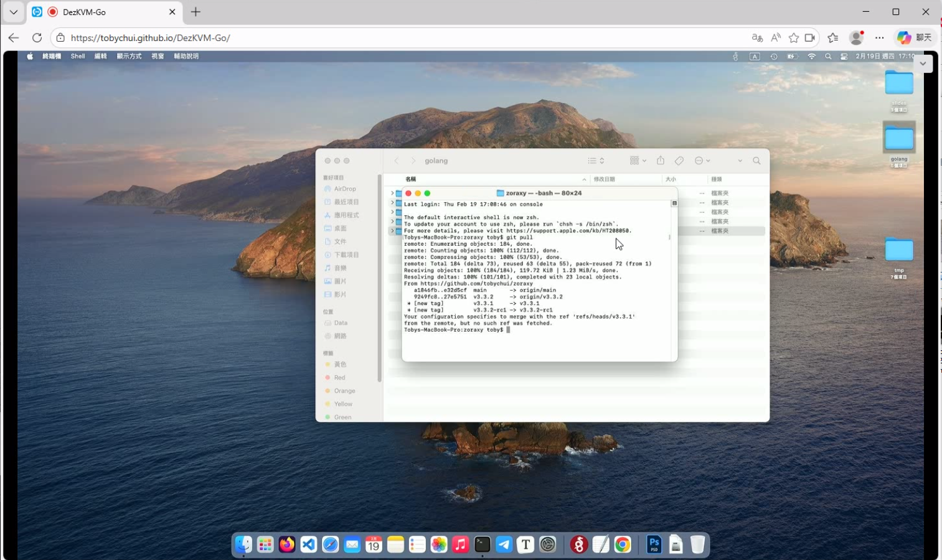Open the Apple menu
This screenshot has height=560, width=942.
[x=30, y=56]
